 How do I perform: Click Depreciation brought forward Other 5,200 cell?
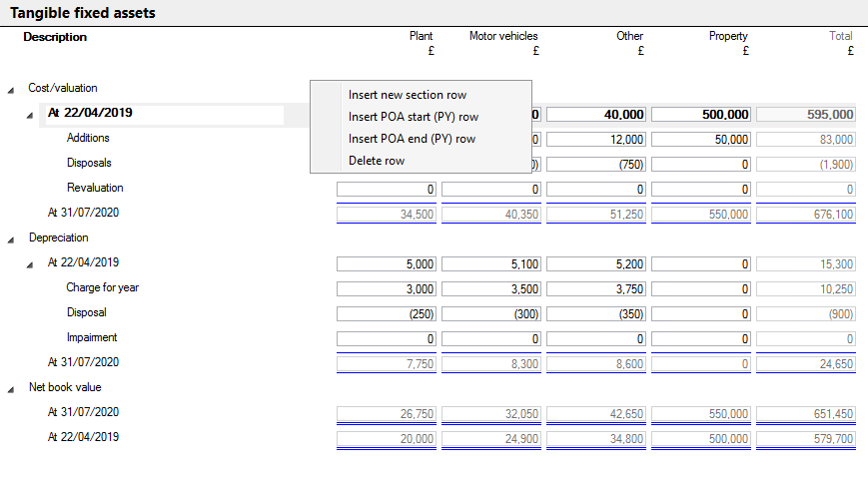(596, 264)
